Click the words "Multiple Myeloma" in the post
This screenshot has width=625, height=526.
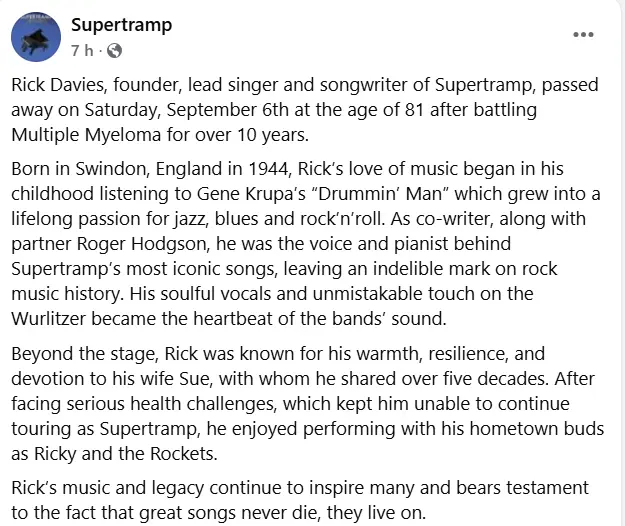pos(84,133)
